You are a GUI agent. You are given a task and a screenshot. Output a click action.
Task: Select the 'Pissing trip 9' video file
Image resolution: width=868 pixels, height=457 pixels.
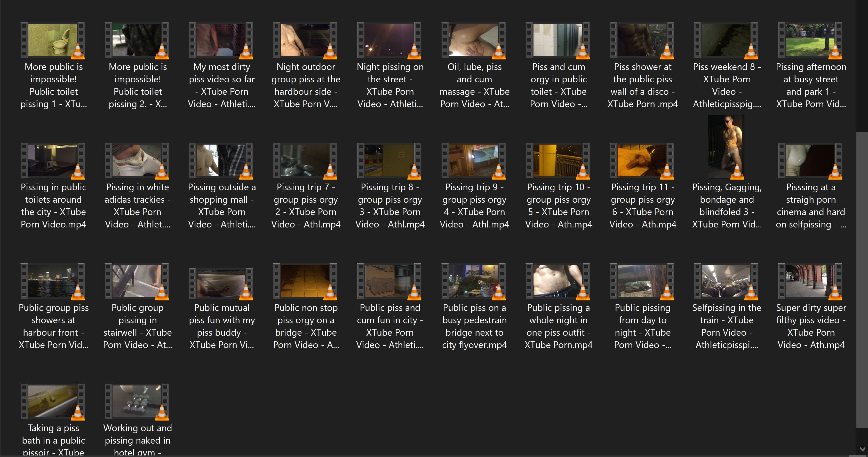(474, 186)
